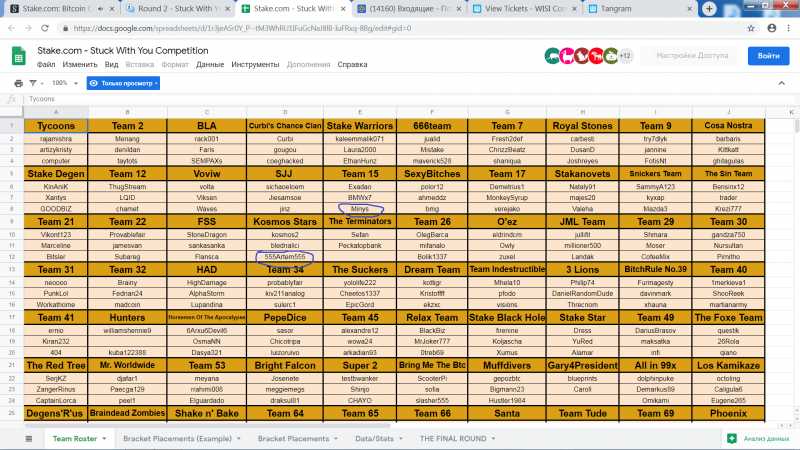
Task: Open the all sheets list icon
Action: 29,439
